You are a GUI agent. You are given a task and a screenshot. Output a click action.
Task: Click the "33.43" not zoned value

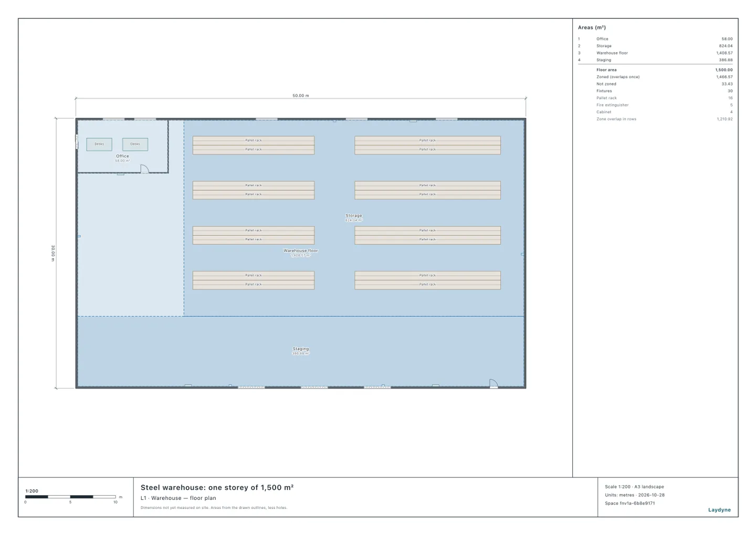pyautogui.click(x=727, y=84)
